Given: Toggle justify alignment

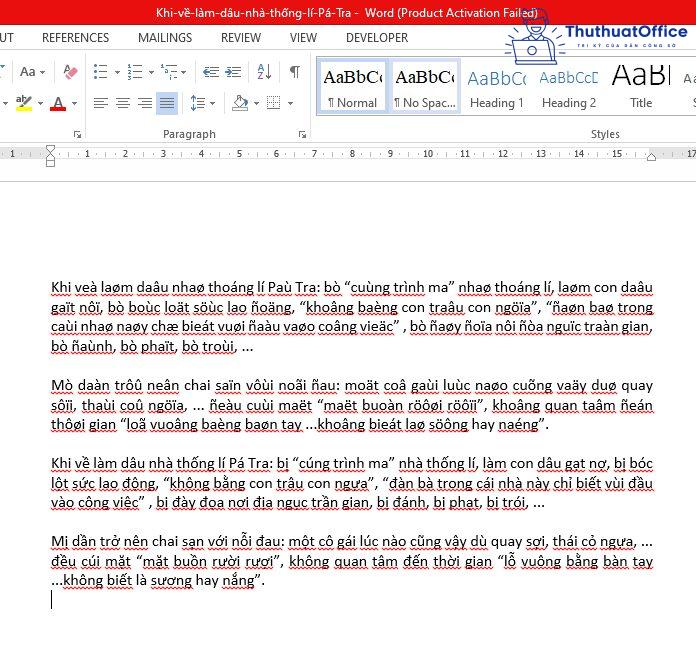Looking at the screenshot, I should (x=167, y=103).
